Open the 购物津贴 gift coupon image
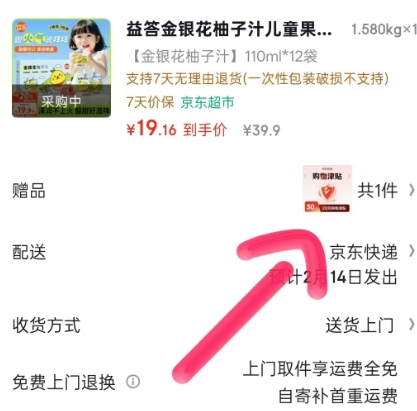This screenshot has height=411, width=417. click(327, 189)
